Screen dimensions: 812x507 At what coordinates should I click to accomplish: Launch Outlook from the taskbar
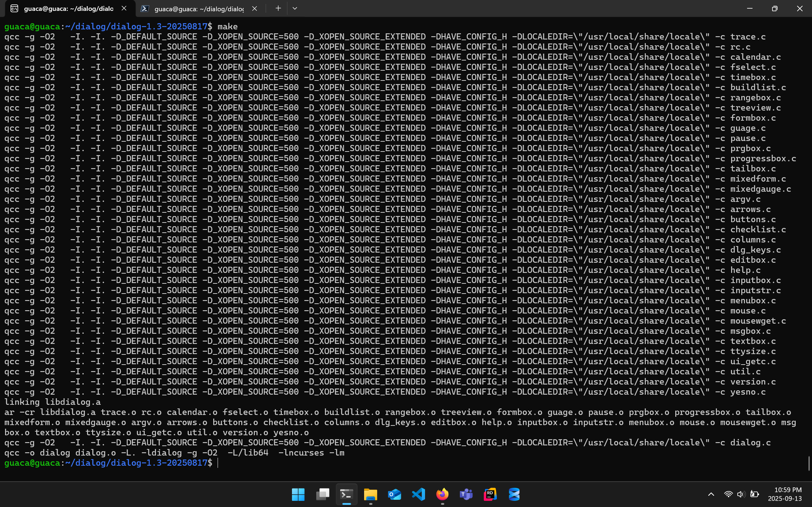click(x=394, y=494)
